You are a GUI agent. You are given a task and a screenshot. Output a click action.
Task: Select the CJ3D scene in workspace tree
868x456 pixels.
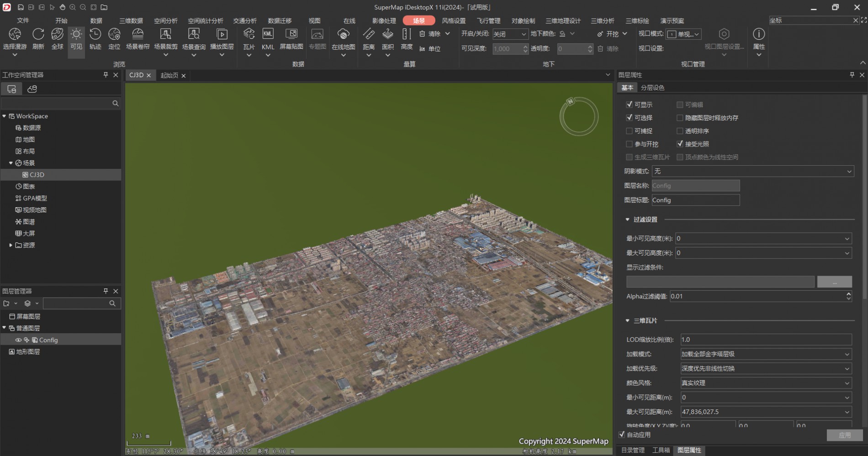pos(37,175)
